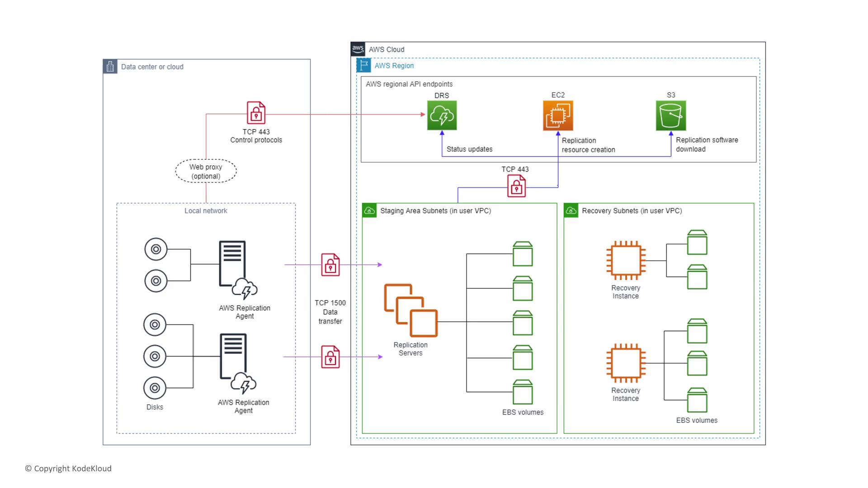Click the orange EC2 service icon

(x=558, y=116)
